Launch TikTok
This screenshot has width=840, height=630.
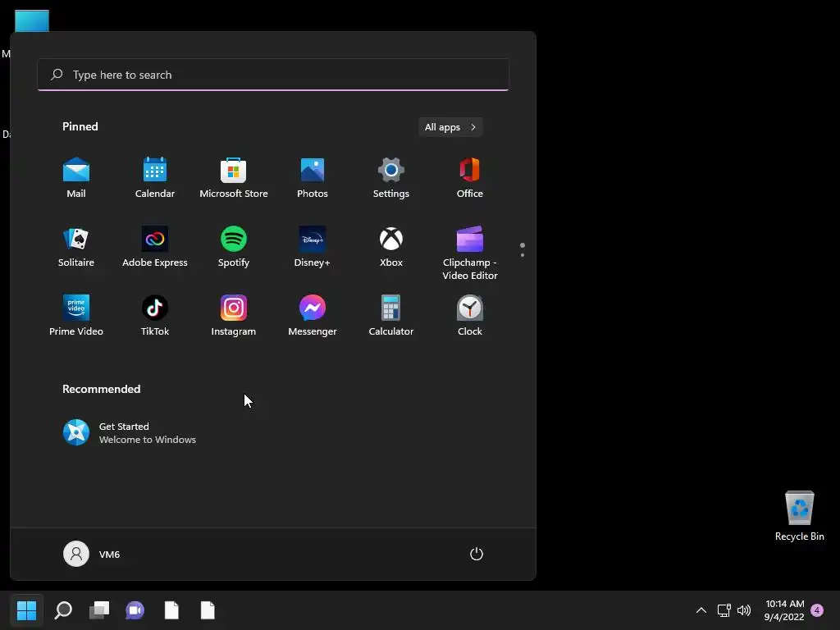[x=155, y=316]
